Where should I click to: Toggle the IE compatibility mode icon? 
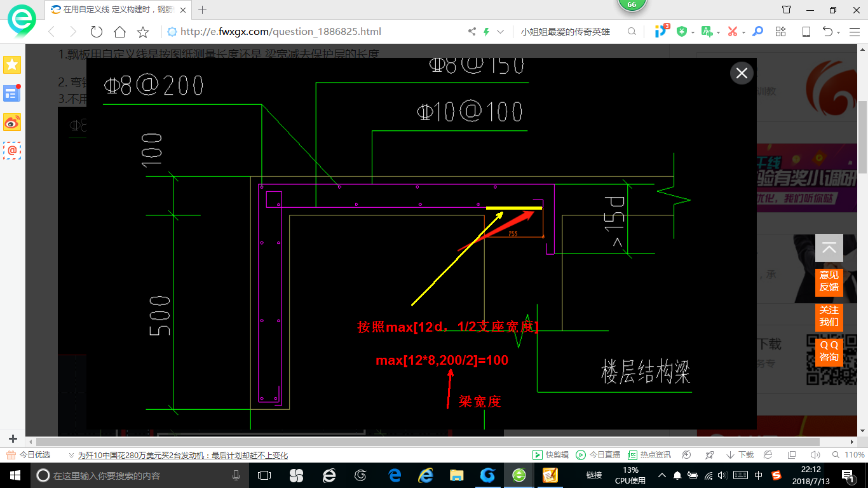(x=768, y=455)
